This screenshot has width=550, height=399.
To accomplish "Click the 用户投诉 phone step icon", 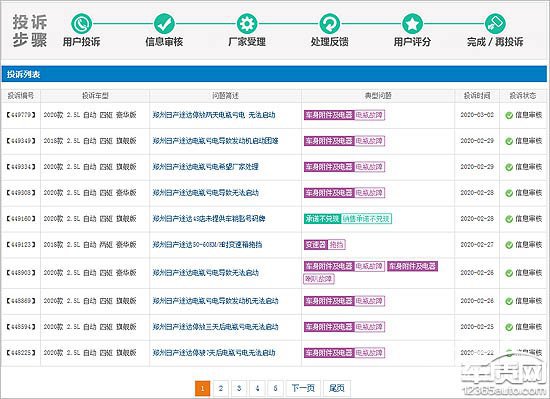I will 81,24.
